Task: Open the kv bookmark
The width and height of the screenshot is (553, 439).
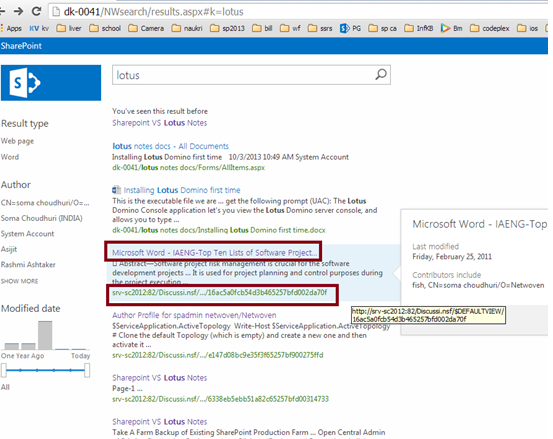Action: [39, 28]
